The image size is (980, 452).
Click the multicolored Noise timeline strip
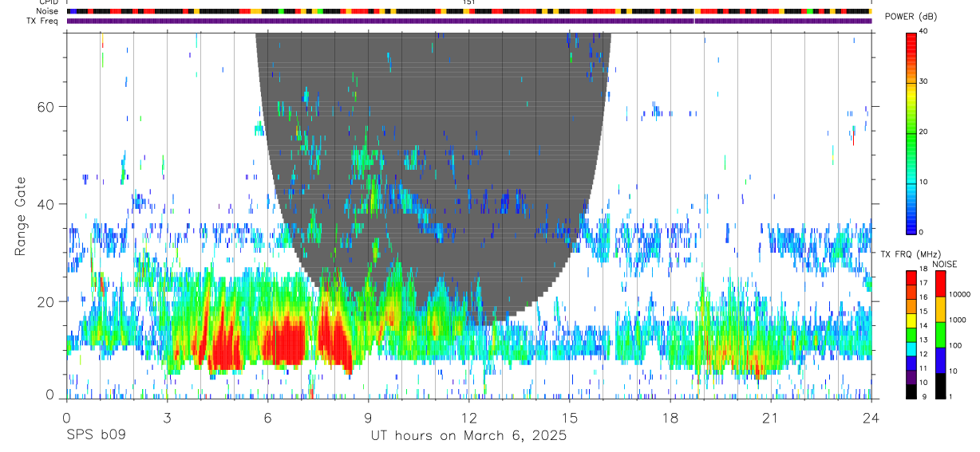click(x=469, y=11)
